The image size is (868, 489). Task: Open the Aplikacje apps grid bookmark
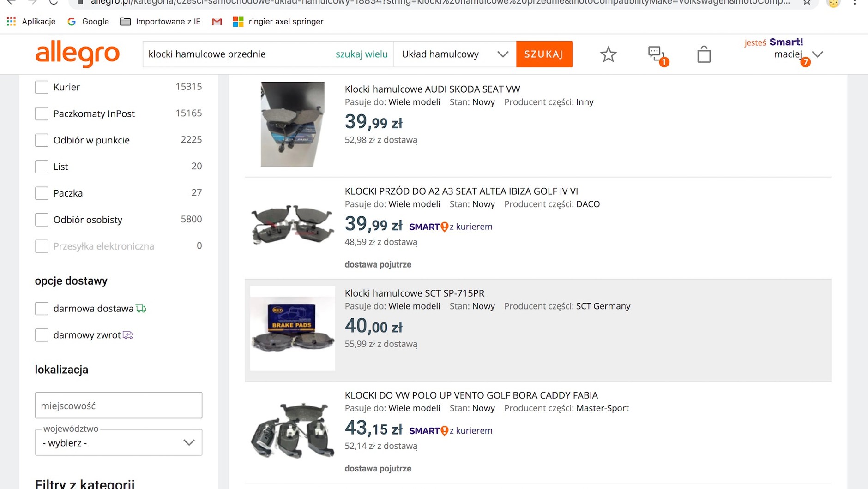[31, 21]
